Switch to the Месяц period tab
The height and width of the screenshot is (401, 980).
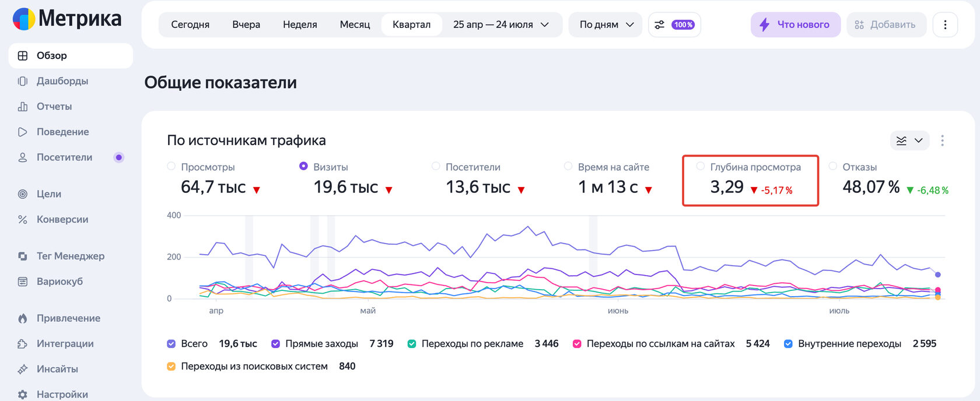pyautogui.click(x=355, y=24)
